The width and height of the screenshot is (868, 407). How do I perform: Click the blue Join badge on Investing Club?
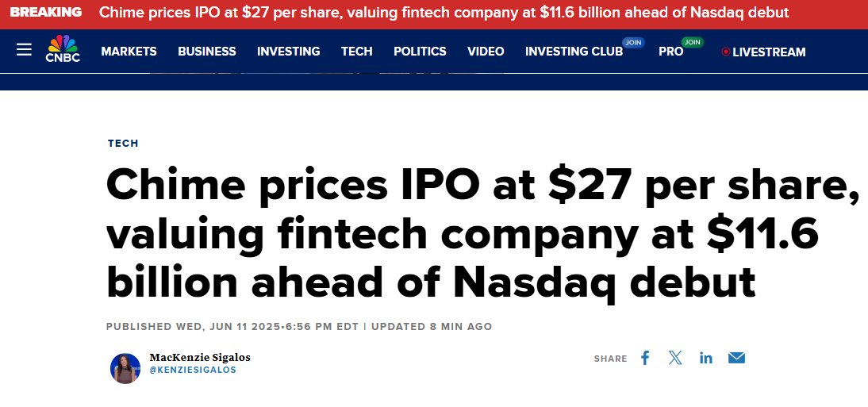(x=633, y=43)
